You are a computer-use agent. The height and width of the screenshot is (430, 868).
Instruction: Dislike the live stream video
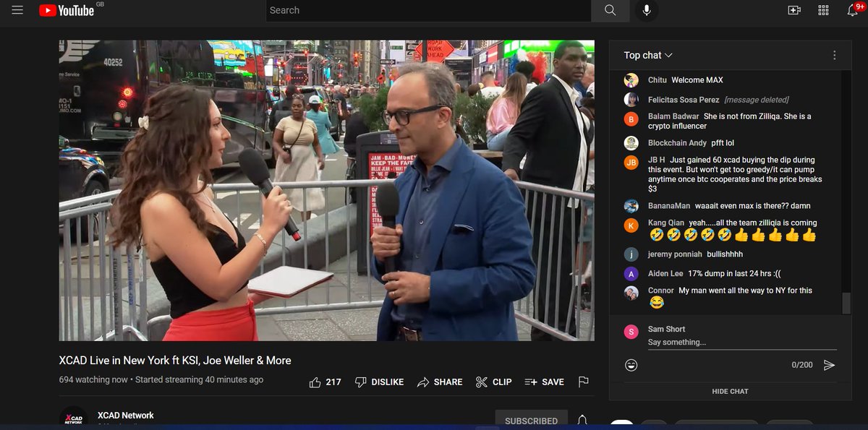point(379,382)
